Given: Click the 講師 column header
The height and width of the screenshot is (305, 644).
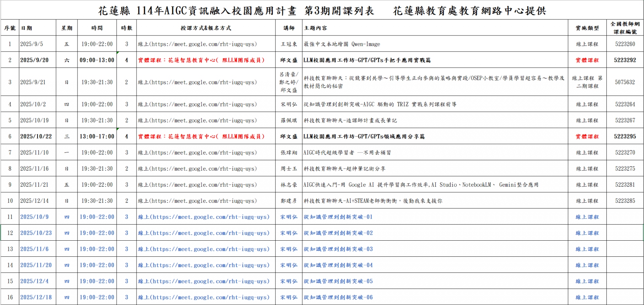Looking at the screenshot, I should click(x=289, y=28).
